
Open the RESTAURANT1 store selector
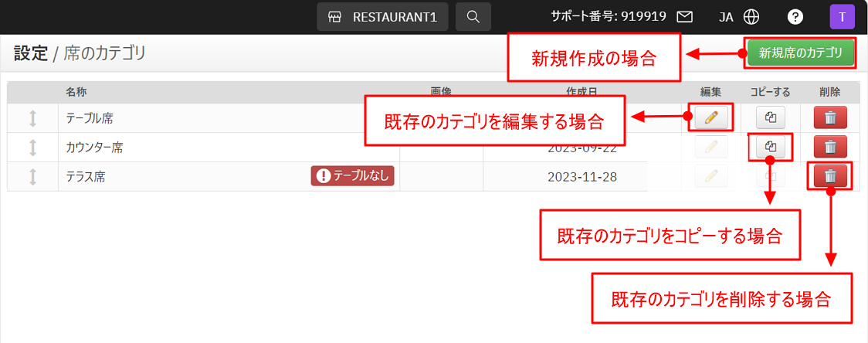(382, 16)
